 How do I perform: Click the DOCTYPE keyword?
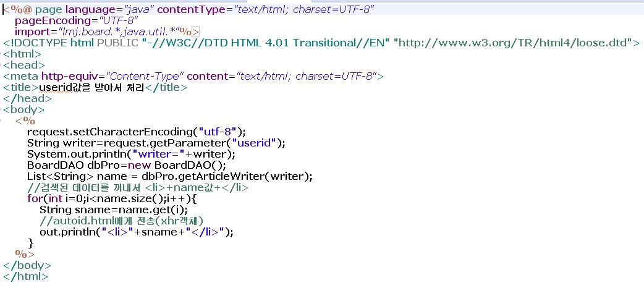40,42
